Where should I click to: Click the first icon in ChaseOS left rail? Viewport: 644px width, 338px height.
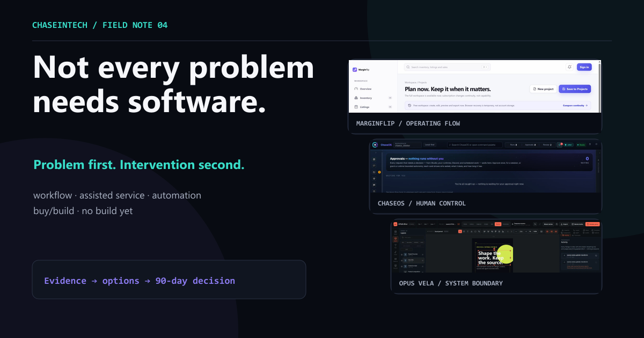coord(374,159)
